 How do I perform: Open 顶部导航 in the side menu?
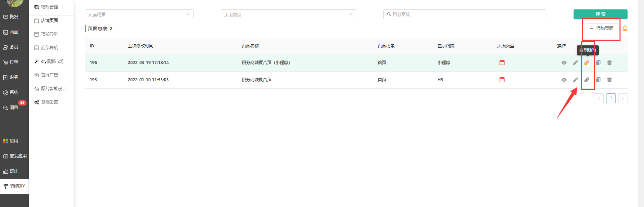[49, 34]
